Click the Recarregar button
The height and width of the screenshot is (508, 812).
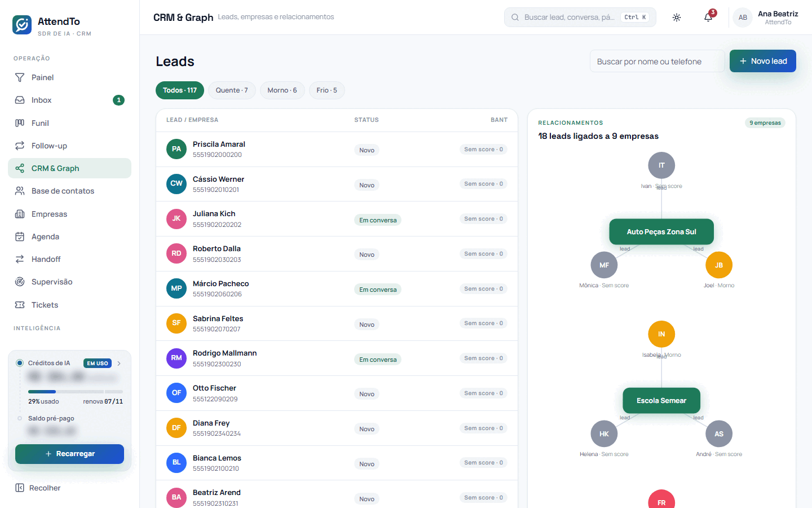[69, 454]
